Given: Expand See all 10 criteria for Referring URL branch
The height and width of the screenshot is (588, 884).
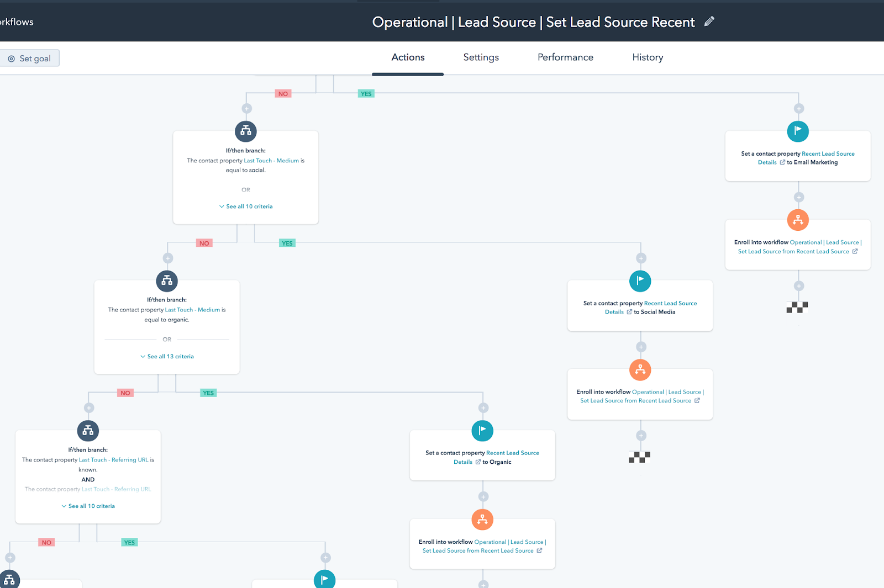Looking at the screenshot, I should coord(88,506).
